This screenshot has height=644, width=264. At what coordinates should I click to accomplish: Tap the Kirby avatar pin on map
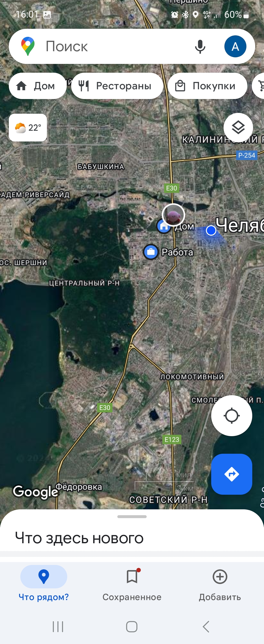173,215
